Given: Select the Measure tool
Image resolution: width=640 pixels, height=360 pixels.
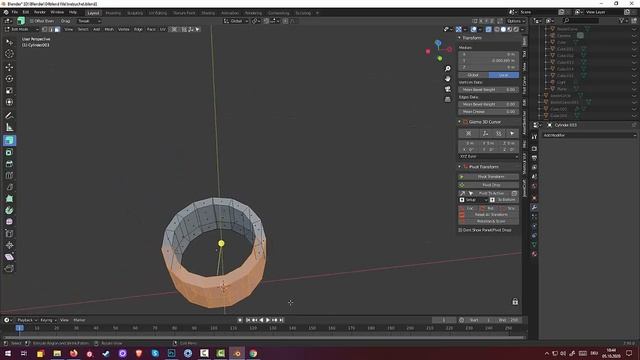Looking at the screenshot, I should [x=9, y=127].
